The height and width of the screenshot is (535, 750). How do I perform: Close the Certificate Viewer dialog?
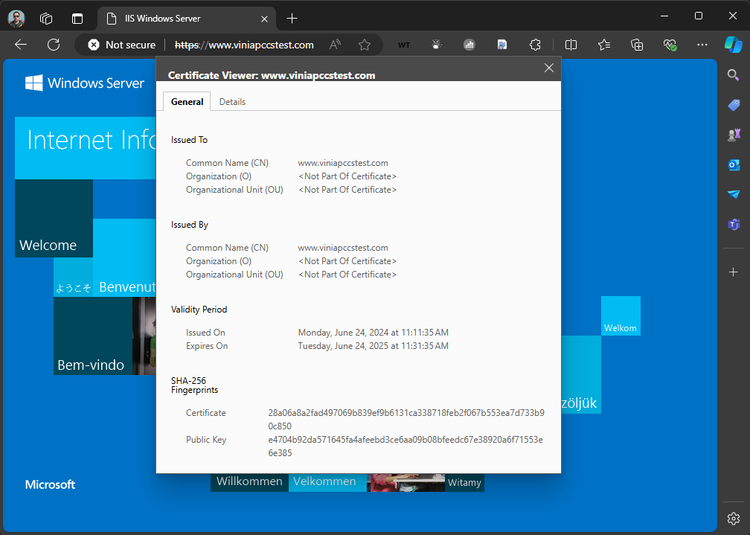tap(549, 68)
